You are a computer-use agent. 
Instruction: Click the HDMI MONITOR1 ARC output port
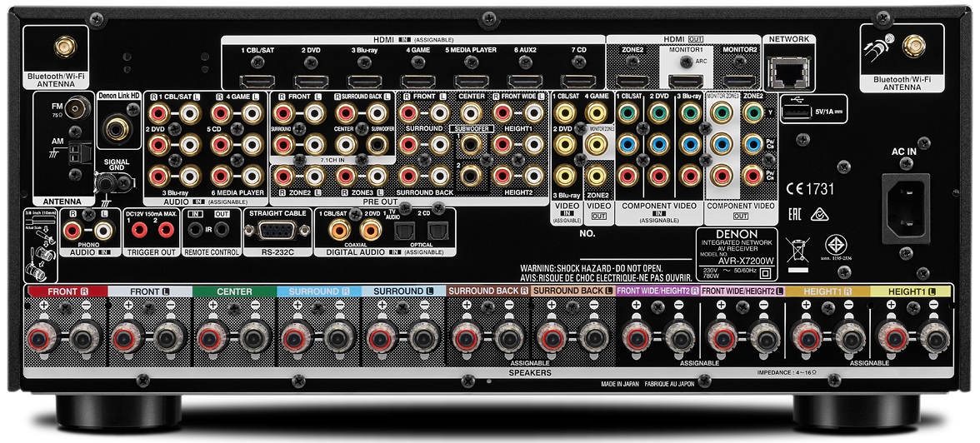click(x=685, y=82)
